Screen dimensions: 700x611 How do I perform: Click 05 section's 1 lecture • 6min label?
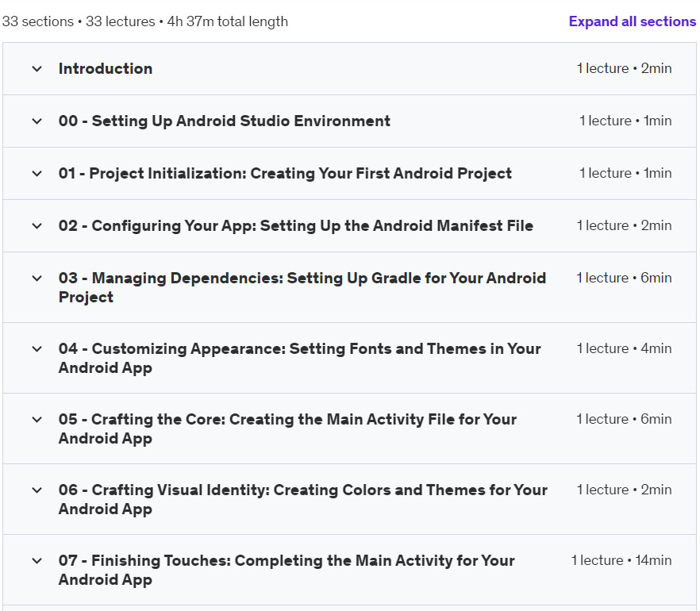pyautogui.click(x=624, y=419)
